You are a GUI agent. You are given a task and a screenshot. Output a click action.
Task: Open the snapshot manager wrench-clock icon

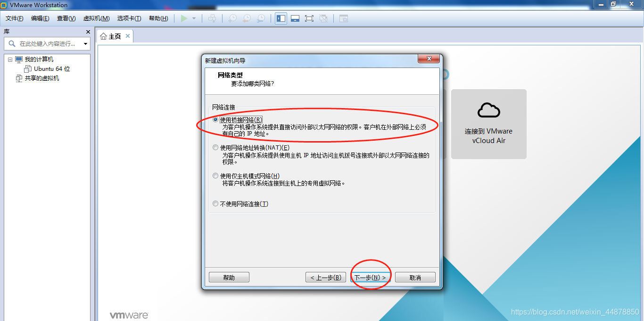(261, 18)
